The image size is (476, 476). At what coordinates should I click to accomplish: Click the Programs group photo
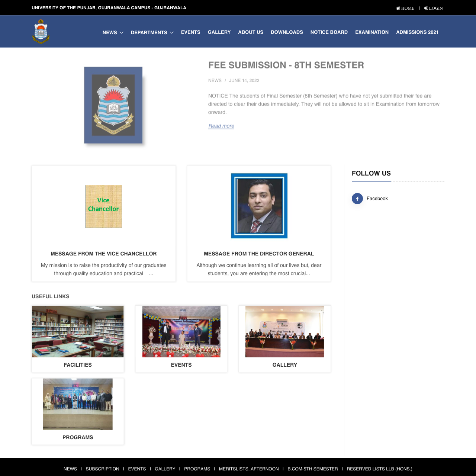coord(78,404)
